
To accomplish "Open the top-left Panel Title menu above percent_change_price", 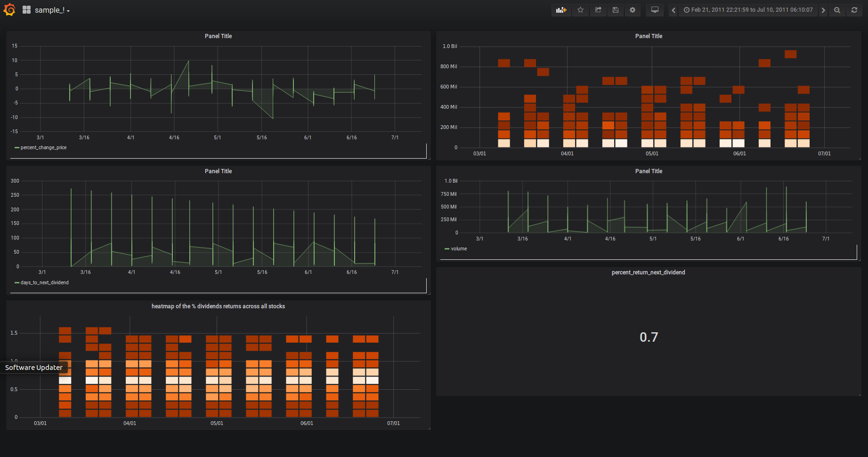I will tap(218, 36).
